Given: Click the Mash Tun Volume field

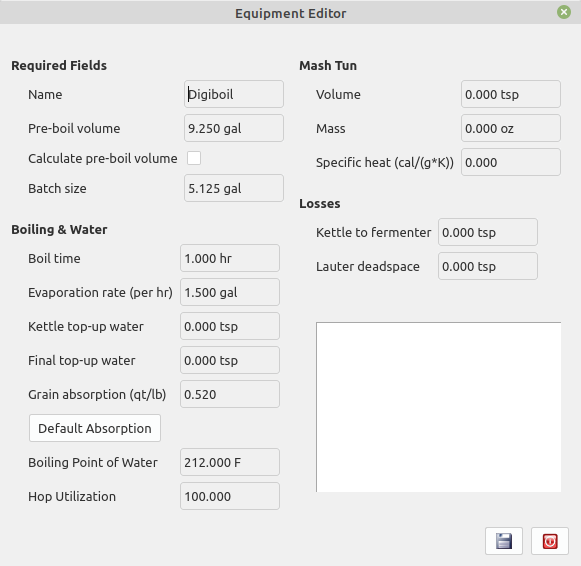Looking at the screenshot, I should (x=511, y=94).
